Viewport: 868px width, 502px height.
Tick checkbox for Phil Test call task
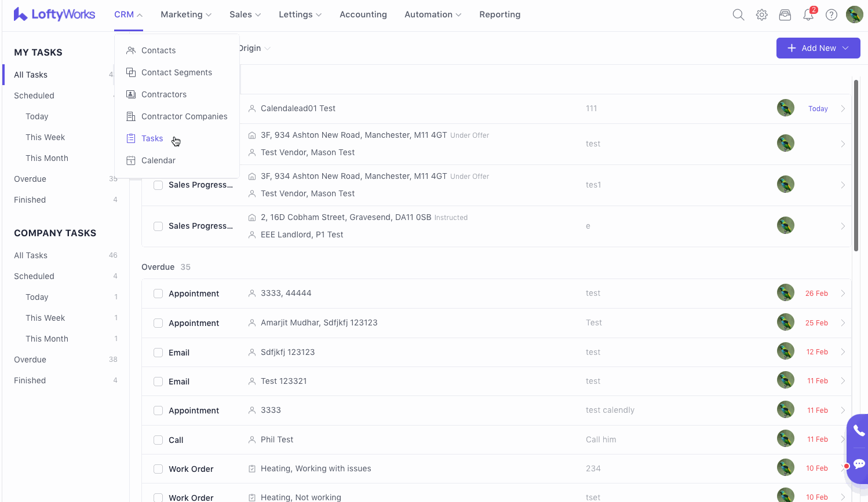point(158,440)
